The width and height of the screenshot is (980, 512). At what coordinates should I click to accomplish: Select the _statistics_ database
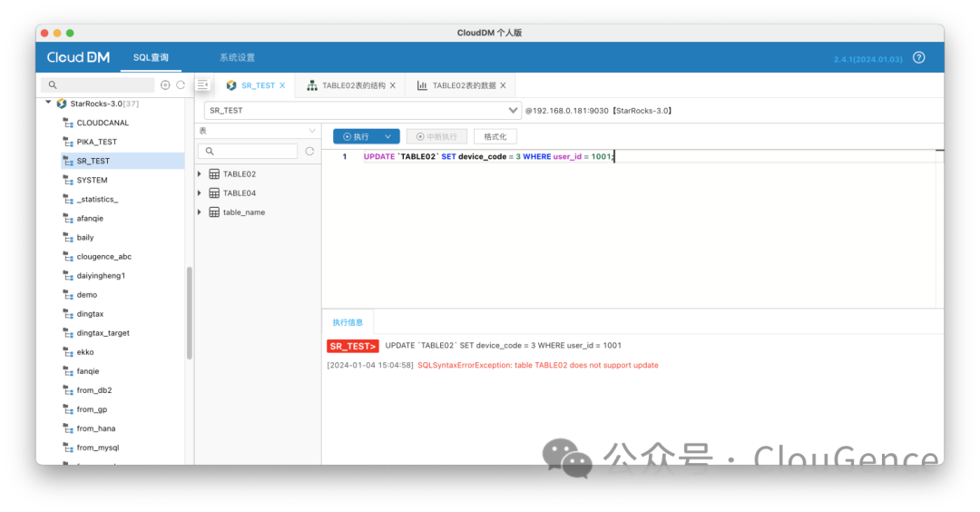click(97, 200)
